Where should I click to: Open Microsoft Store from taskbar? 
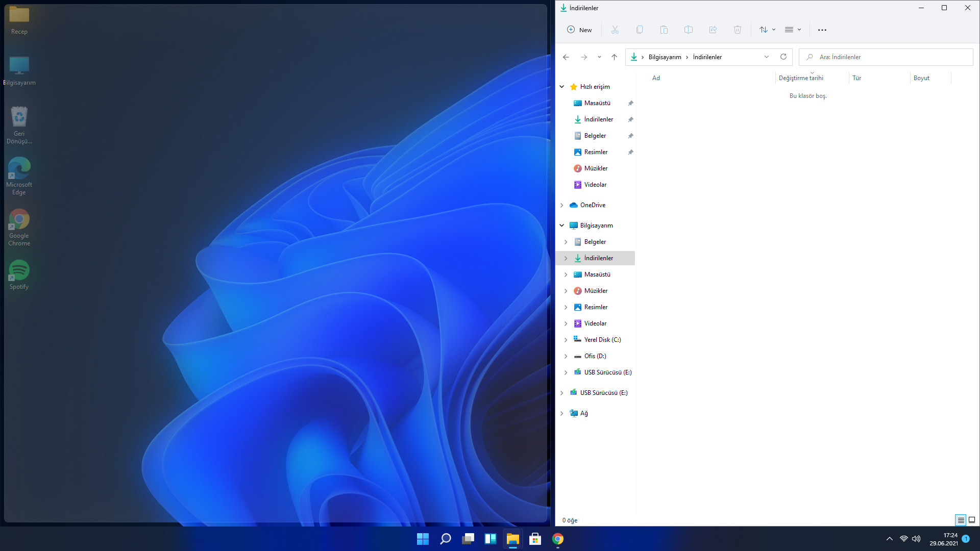[x=535, y=539]
